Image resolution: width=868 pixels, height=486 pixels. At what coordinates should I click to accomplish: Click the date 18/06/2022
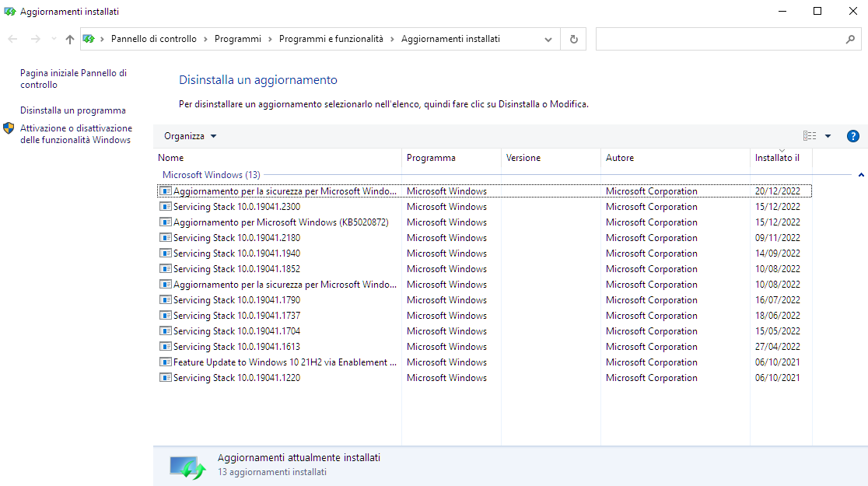pyautogui.click(x=777, y=315)
